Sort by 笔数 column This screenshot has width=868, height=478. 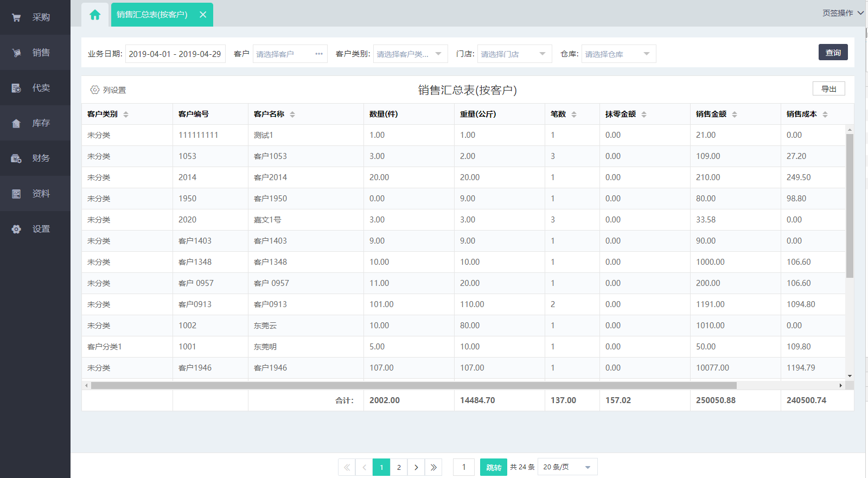point(574,114)
